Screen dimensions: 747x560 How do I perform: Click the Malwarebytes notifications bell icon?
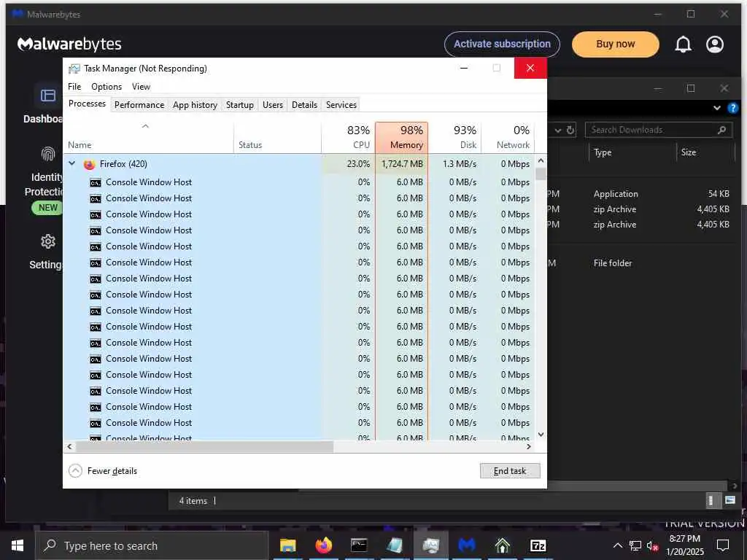683,44
